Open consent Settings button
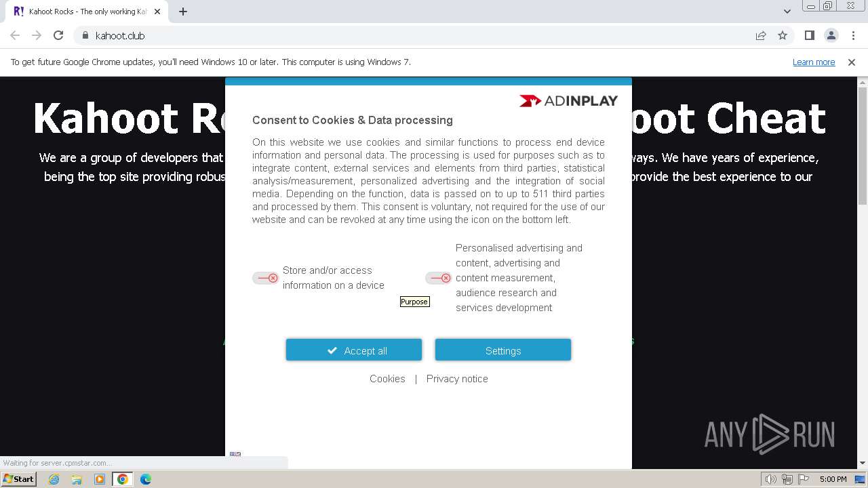 tap(503, 350)
